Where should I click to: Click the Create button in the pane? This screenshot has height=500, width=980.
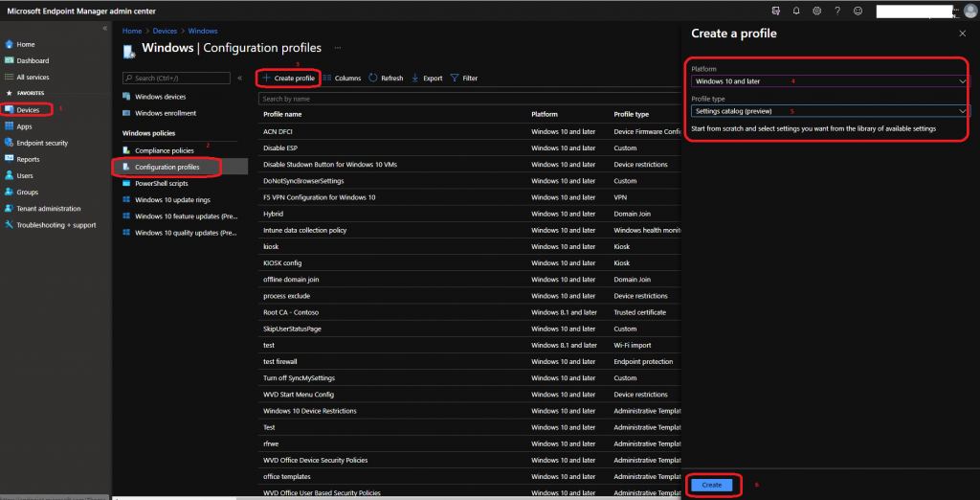tap(712, 485)
